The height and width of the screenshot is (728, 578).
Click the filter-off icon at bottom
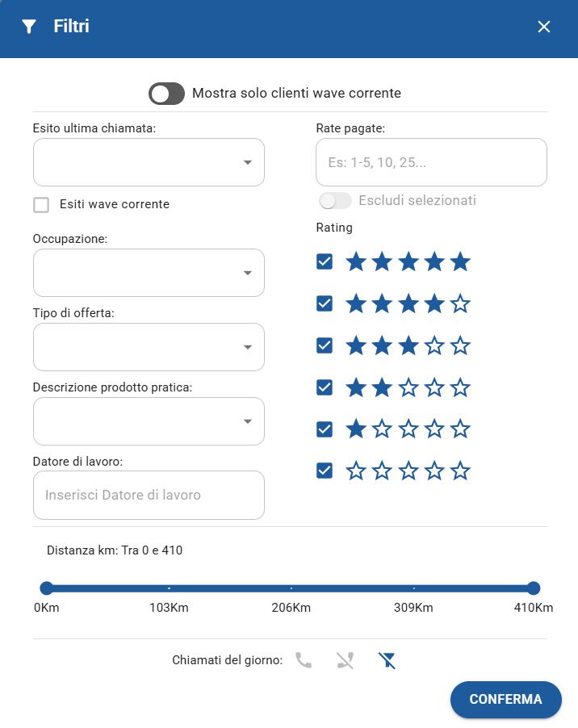pyautogui.click(x=387, y=661)
